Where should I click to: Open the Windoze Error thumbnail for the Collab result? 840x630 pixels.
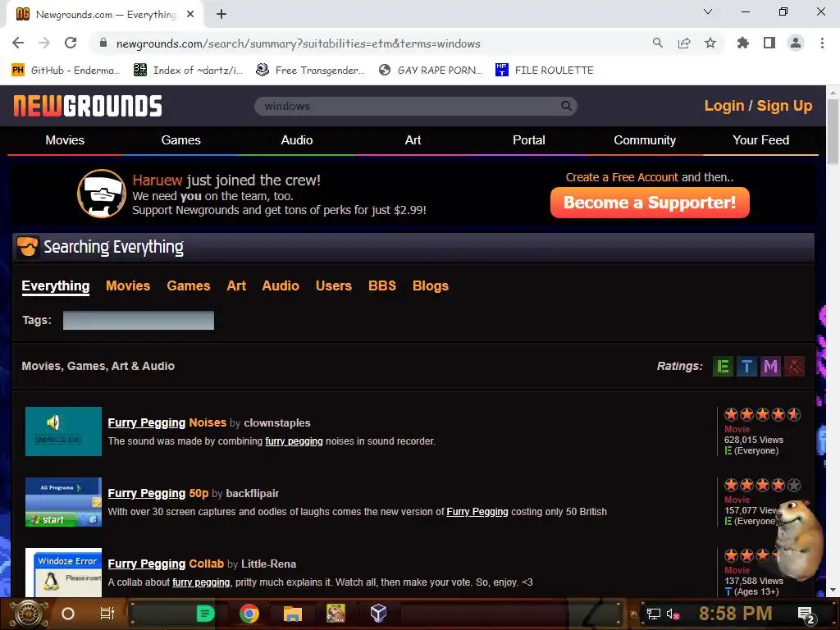63,572
